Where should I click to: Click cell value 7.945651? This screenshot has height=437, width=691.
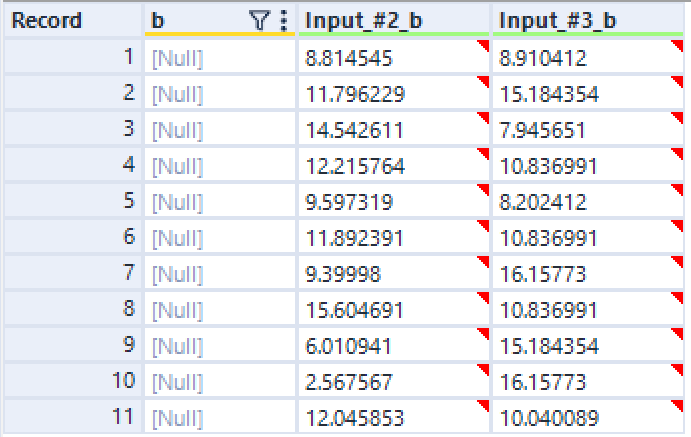click(542, 130)
